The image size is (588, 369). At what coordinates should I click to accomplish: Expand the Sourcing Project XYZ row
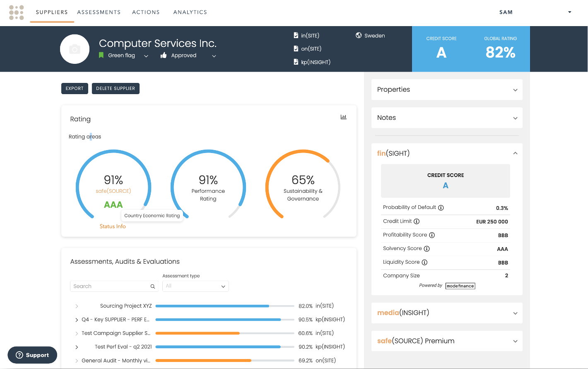(77, 306)
